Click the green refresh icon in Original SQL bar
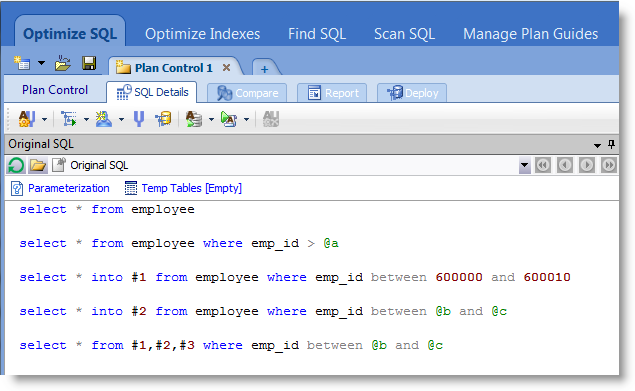Viewport: 635px width, 391px height. tap(16, 165)
